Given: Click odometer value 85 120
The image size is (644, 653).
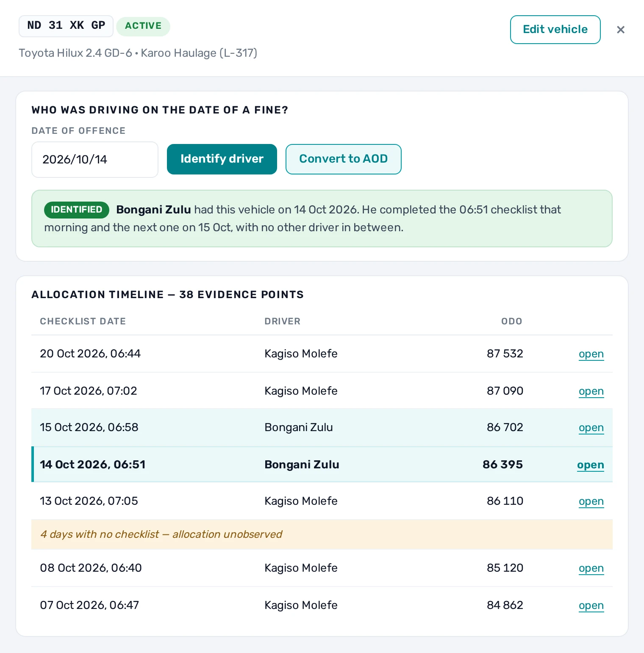Looking at the screenshot, I should tap(505, 568).
